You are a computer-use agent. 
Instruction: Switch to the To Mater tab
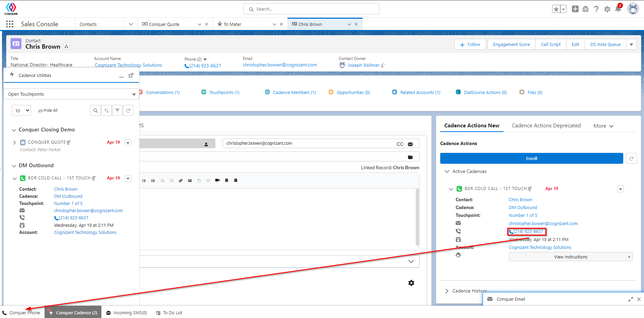click(x=233, y=24)
